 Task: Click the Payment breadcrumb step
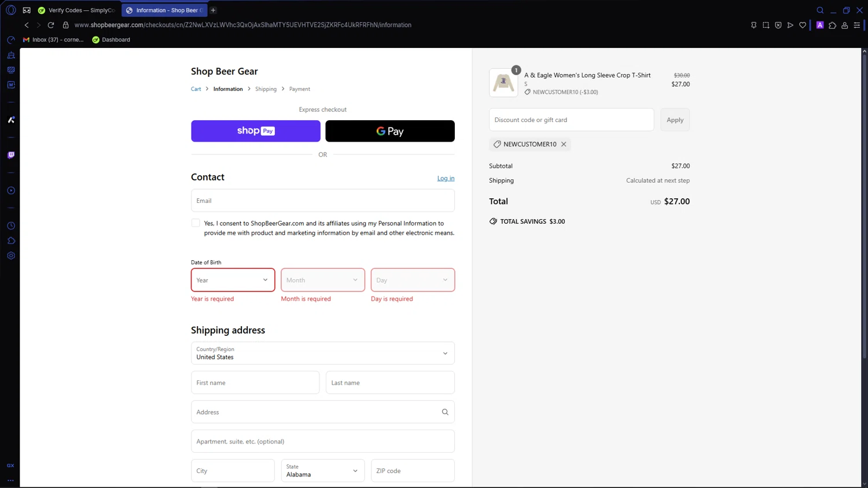pyautogui.click(x=300, y=89)
